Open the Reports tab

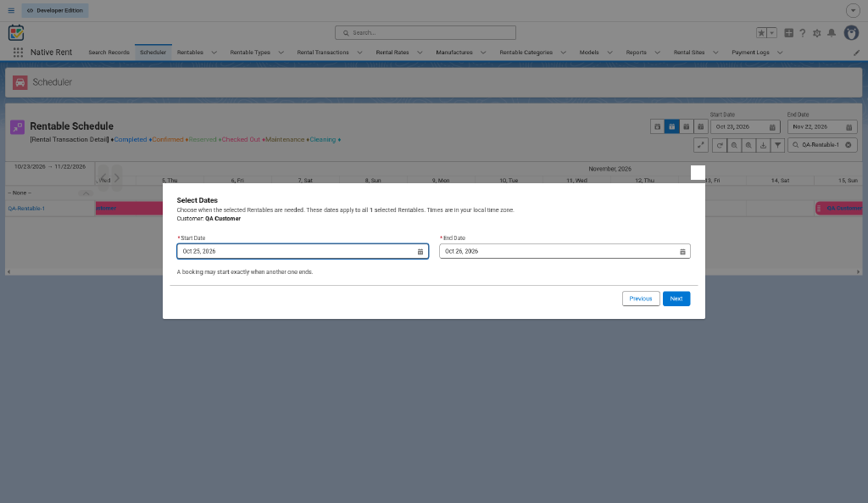636,53
